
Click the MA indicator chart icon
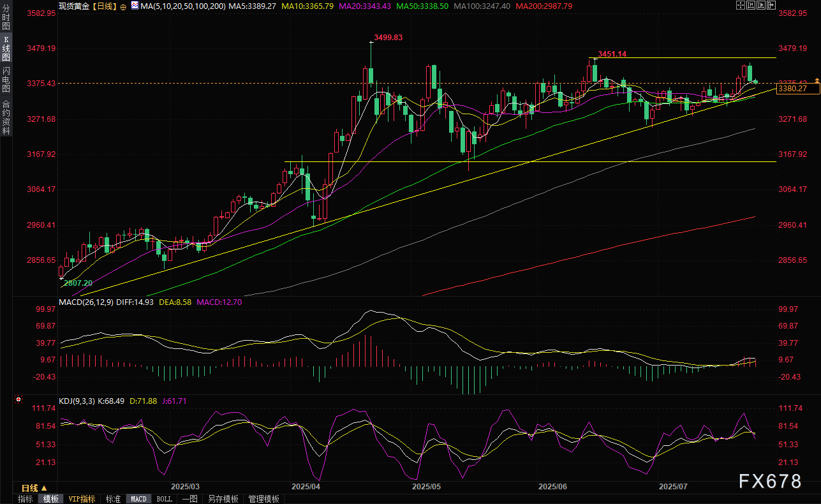tap(135, 6)
